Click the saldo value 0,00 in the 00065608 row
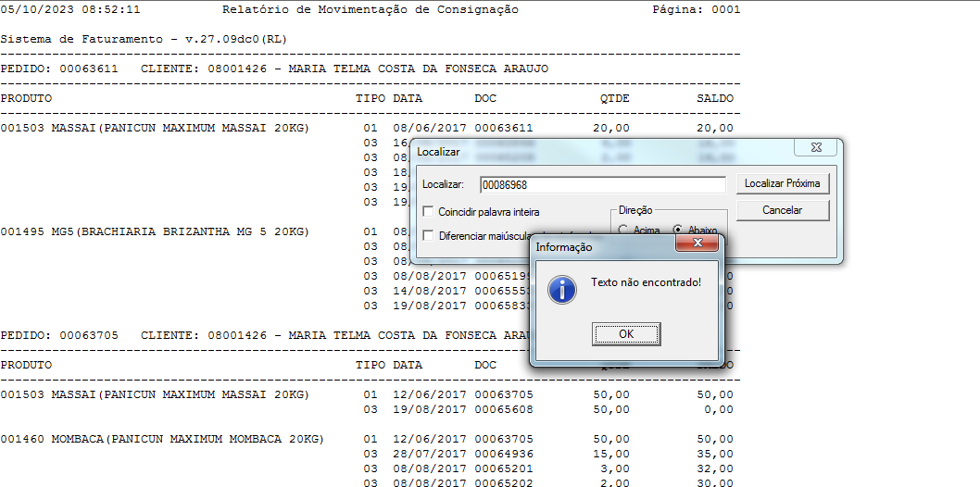Viewport: 980px width, 487px height. (719, 409)
